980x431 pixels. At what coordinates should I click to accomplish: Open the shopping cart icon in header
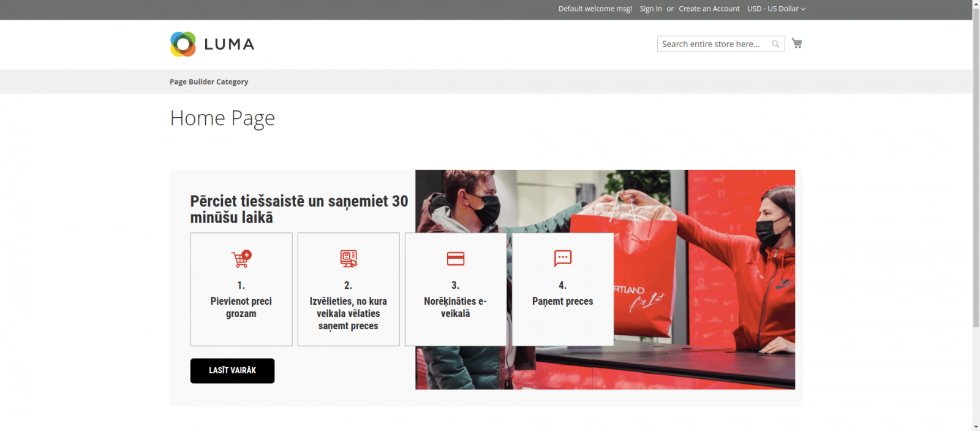tap(797, 44)
